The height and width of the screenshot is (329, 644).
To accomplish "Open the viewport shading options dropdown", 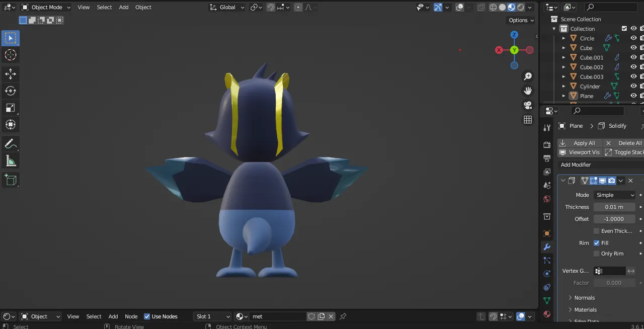I will pyautogui.click(x=530, y=7).
